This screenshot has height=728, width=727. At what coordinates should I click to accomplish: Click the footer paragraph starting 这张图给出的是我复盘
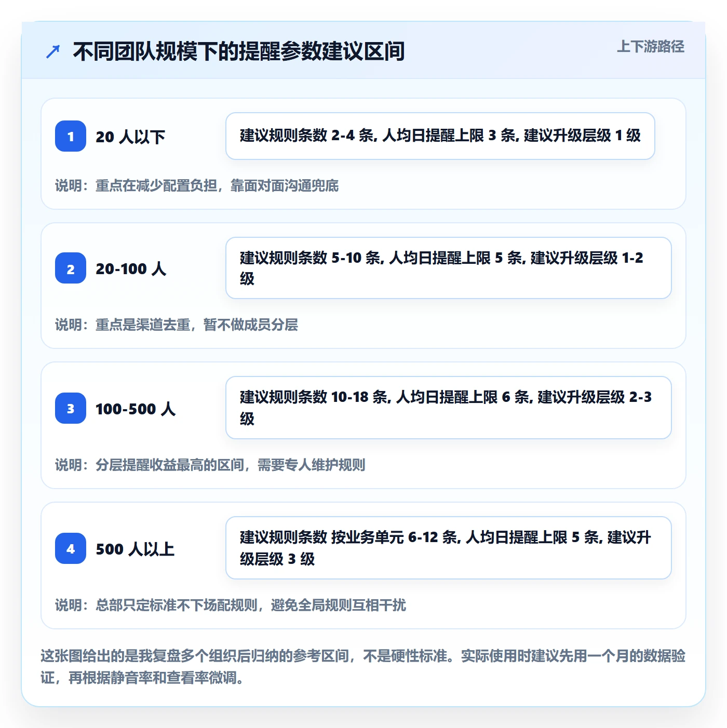pos(363,667)
